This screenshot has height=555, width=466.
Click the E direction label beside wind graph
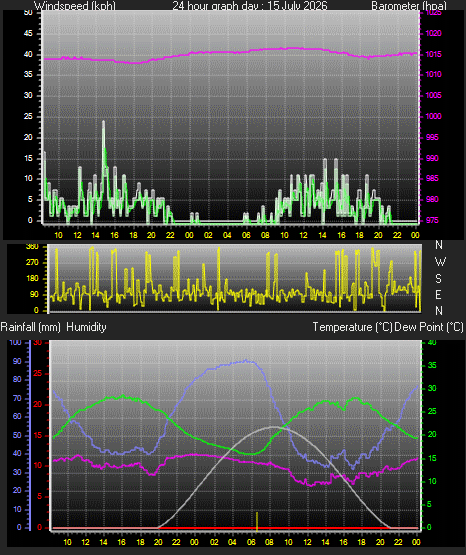438,294
